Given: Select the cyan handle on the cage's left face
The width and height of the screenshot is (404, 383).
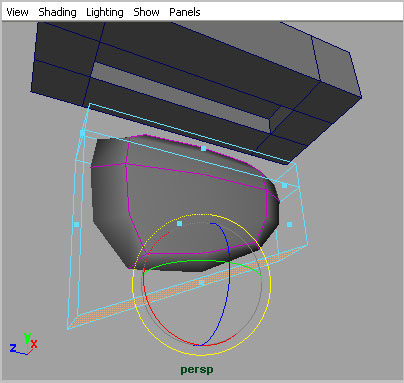Looking at the screenshot, I should tap(77, 225).
